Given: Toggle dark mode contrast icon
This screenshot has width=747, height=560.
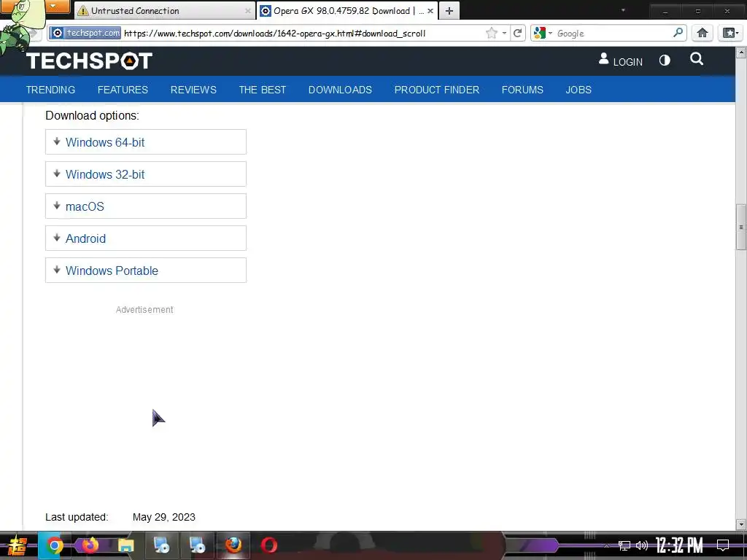Looking at the screenshot, I should click(665, 61).
